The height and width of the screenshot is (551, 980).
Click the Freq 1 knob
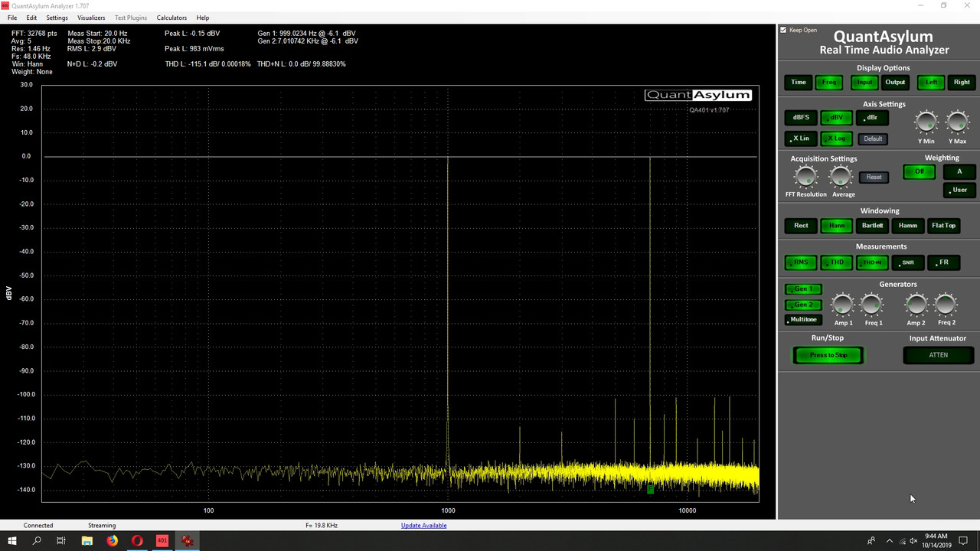873,305
